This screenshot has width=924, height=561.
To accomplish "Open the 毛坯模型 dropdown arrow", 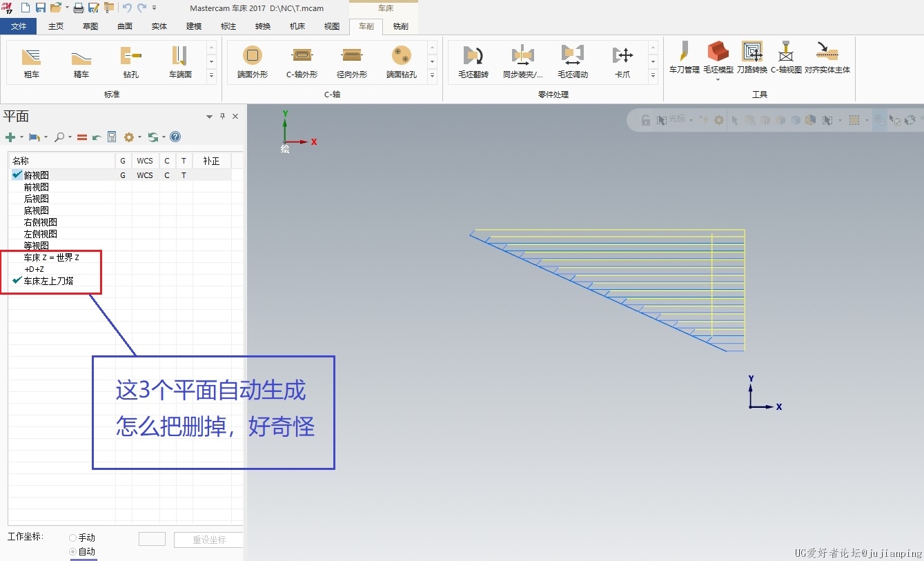I will tap(718, 79).
